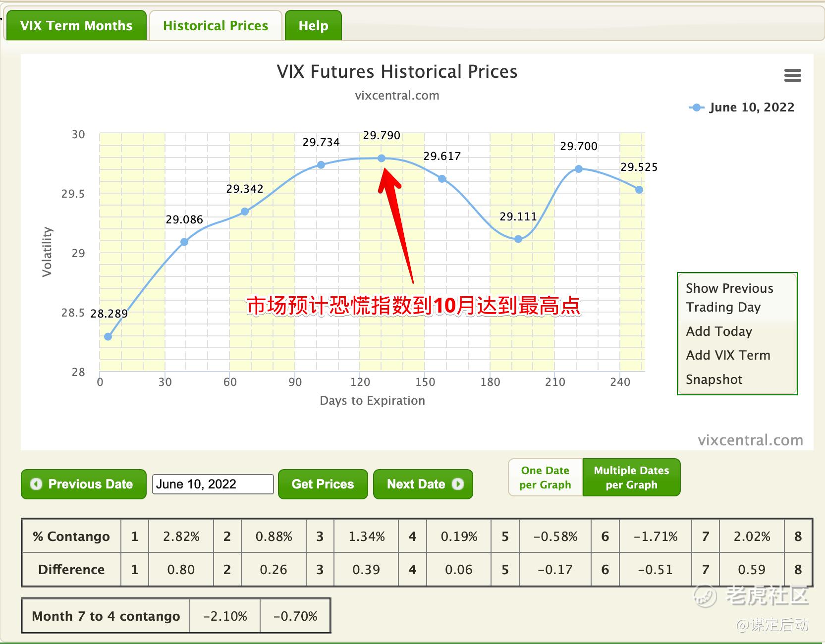The height and width of the screenshot is (644, 825).
Task: Click the Get Prices button
Action: coord(323,484)
